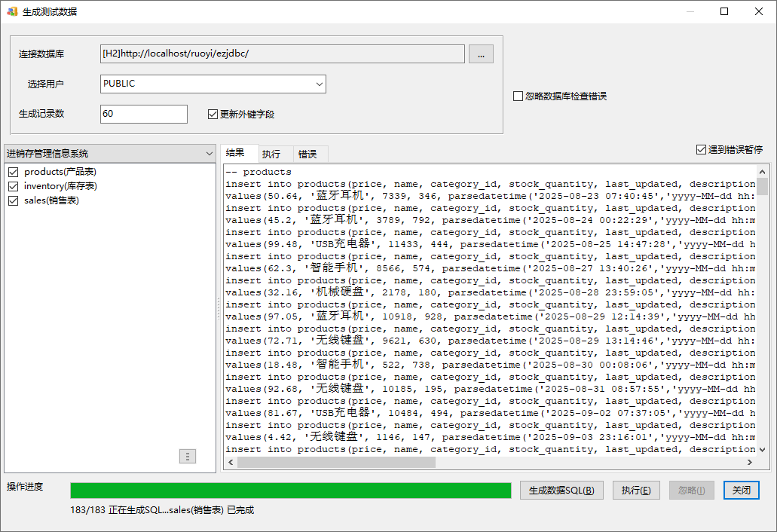Expand the 进销存管理信息系统 dropdown
777x532 pixels.
[x=209, y=154]
